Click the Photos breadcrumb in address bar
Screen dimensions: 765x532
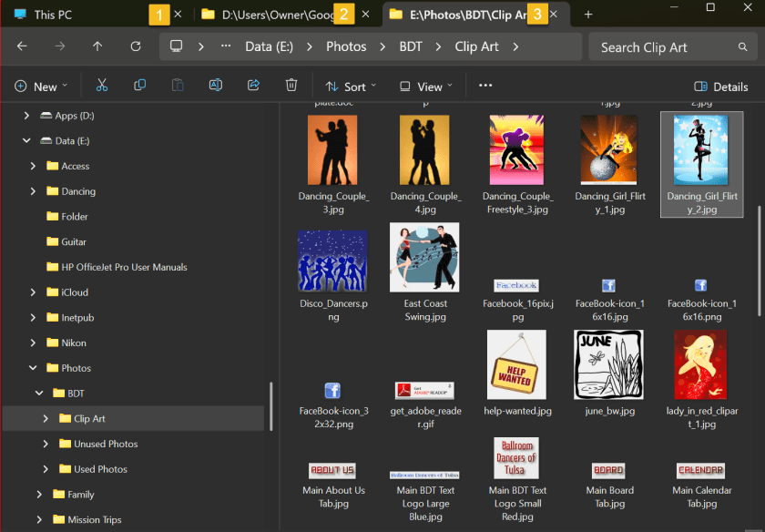coord(346,46)
